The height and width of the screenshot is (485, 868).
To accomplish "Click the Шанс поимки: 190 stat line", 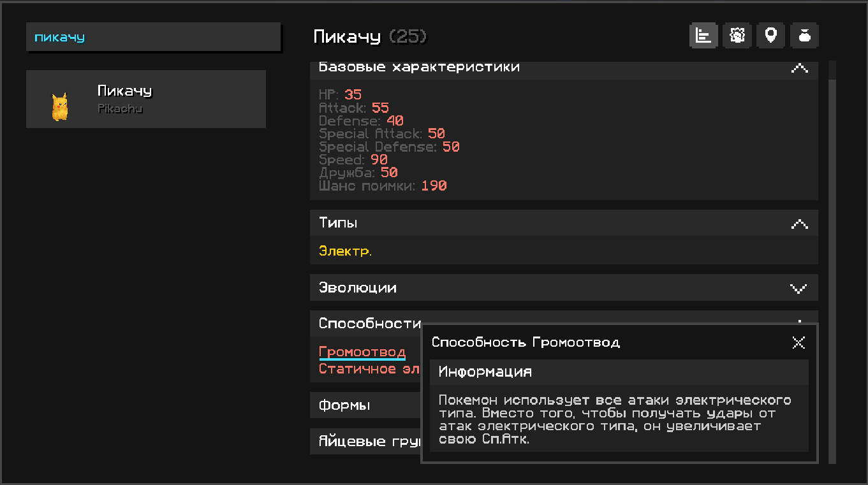I will [x=383, y=186].
